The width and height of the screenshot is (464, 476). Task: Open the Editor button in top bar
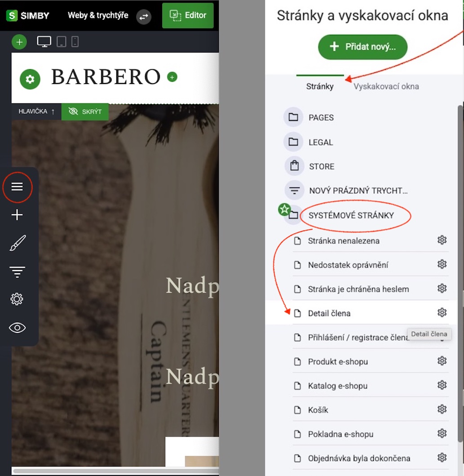[x=188, y=15]
